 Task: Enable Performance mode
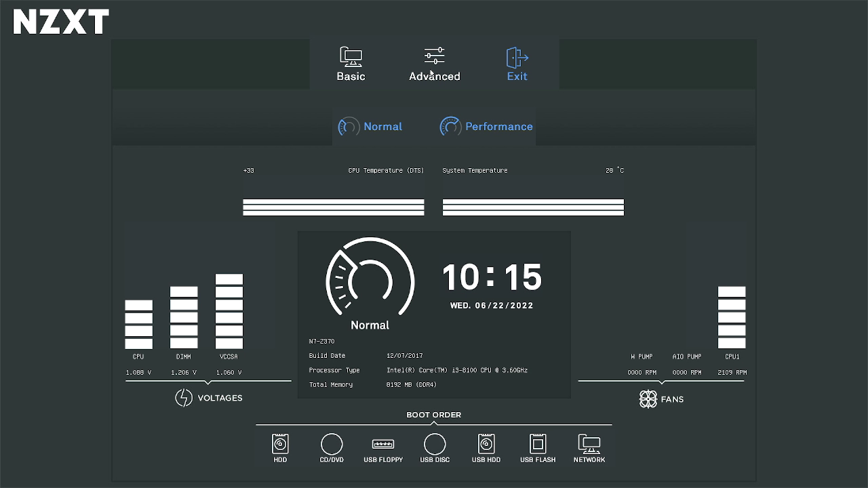pos(486,127)
